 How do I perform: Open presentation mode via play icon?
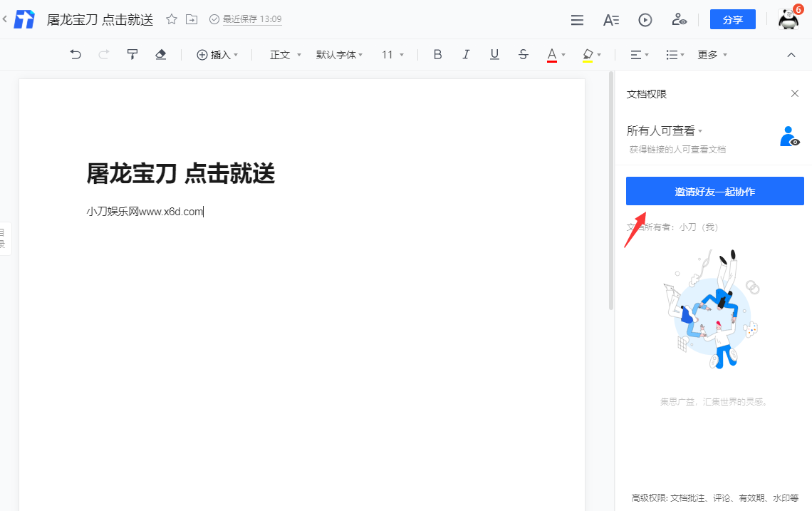pos(645,20)
